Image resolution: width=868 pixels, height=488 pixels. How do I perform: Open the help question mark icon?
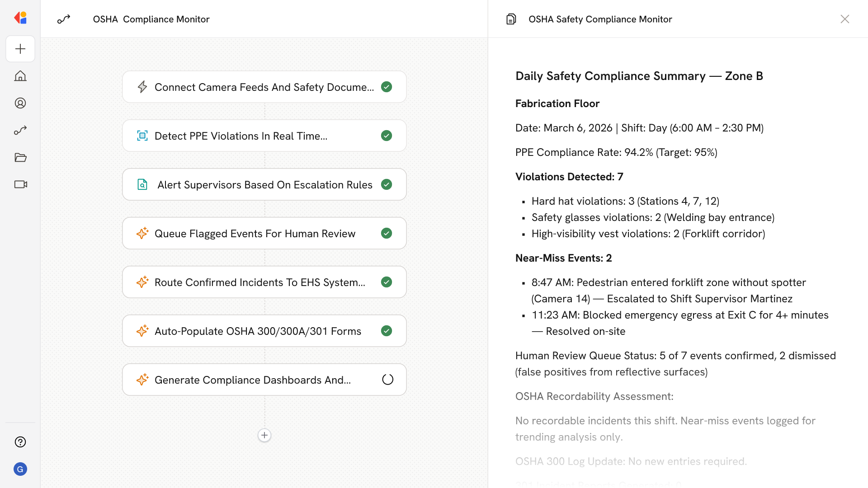click(x=20, y=442)
